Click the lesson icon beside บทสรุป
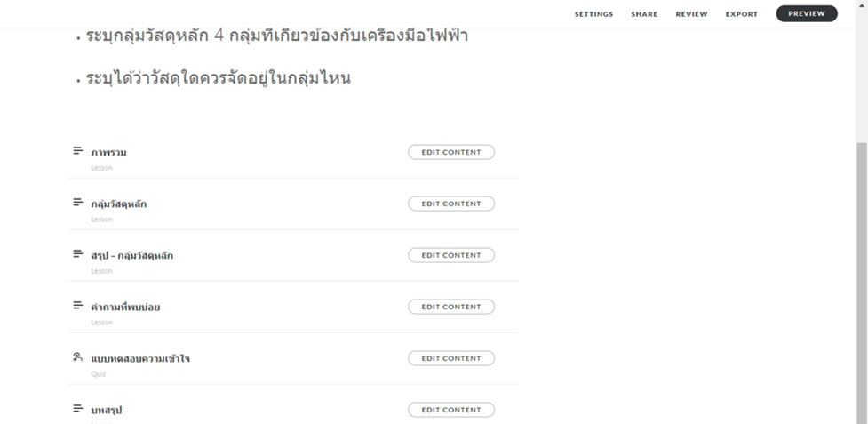Image resolution: width=868 pixels, height=424 pixels. click(77, 408)
